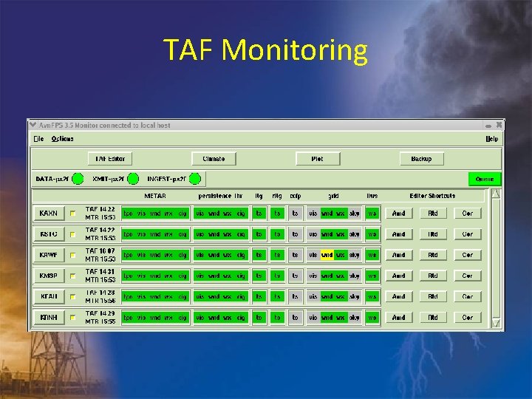Toggle the KMSP row checkbox
Image resolution: width=532 pixels, height=399 pixels.
[x=72, y=276]
